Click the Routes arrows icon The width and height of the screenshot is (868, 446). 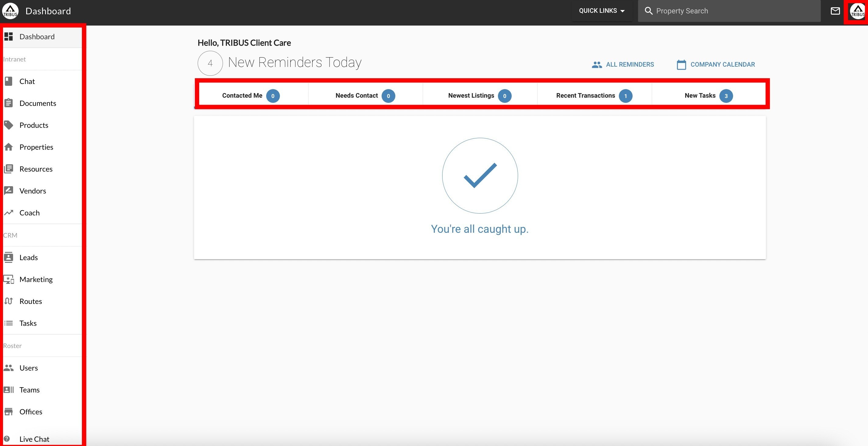tap(9, 301)
